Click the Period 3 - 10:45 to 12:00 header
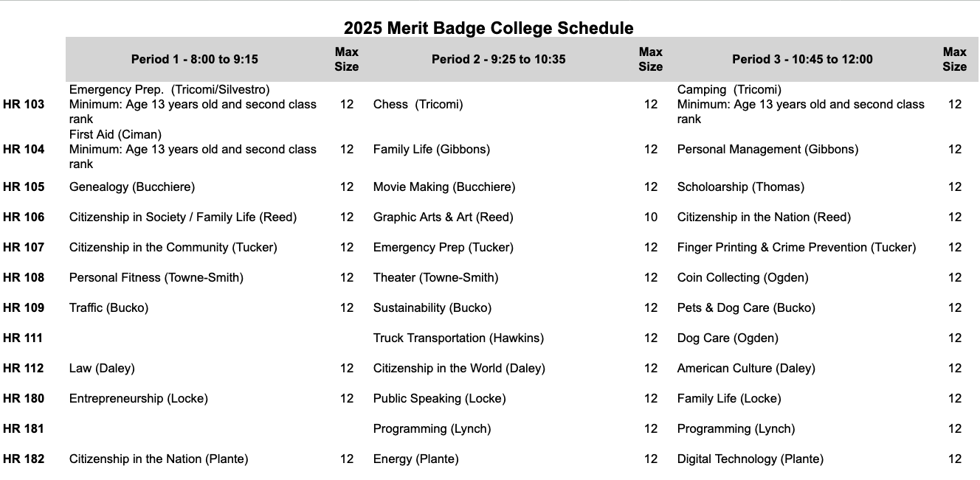This screenshot has height=480, width=980. 802,59
